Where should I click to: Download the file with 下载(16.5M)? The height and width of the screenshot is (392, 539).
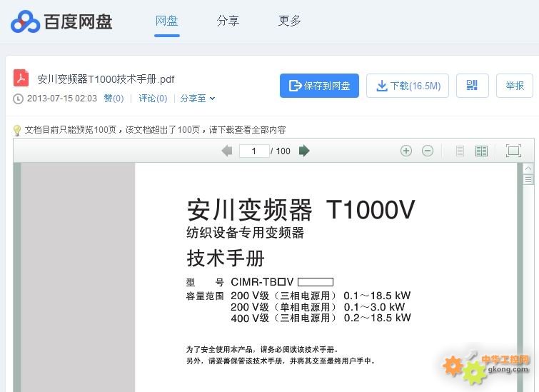point(408,86)
